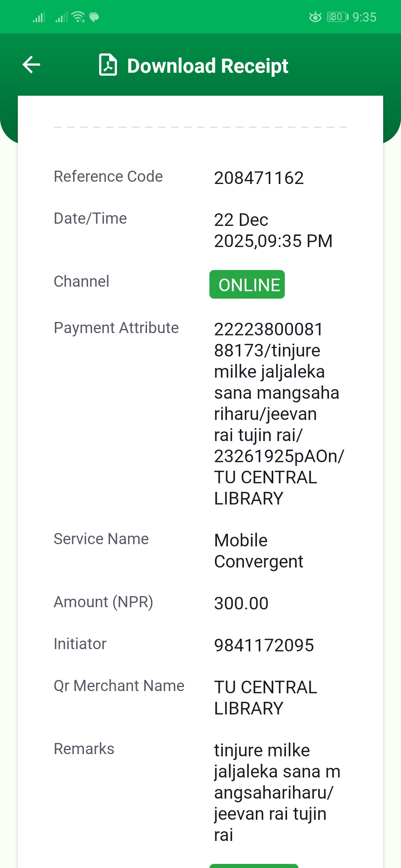401x868 pixels.
Task: Tap the Mobile Convergent service name
Action: (259, 551)
